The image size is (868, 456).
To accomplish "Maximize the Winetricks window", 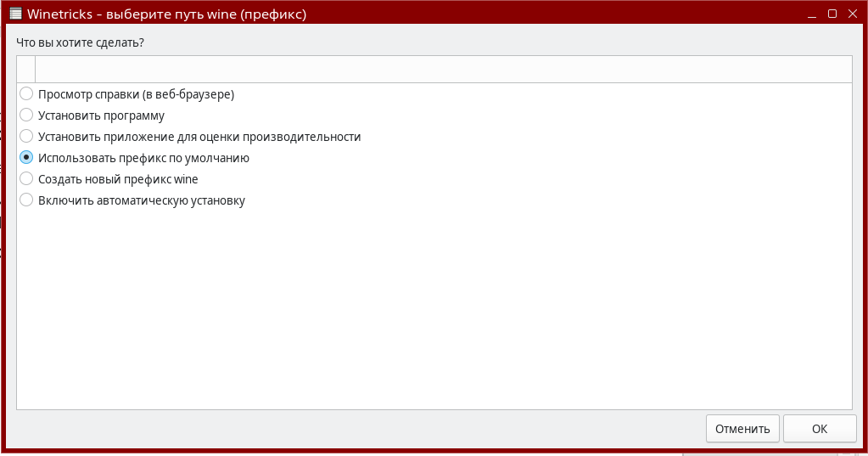I will tap(832, 14).
